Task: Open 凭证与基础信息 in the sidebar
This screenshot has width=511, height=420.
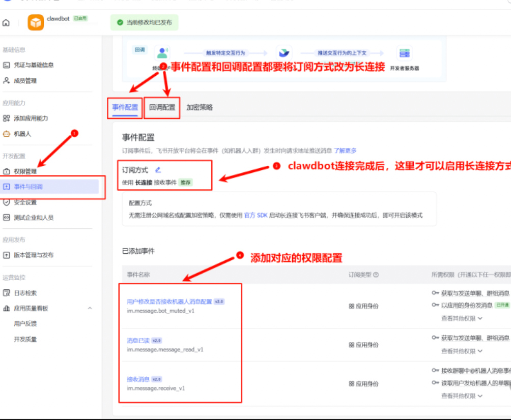Action: click(34, 65)
